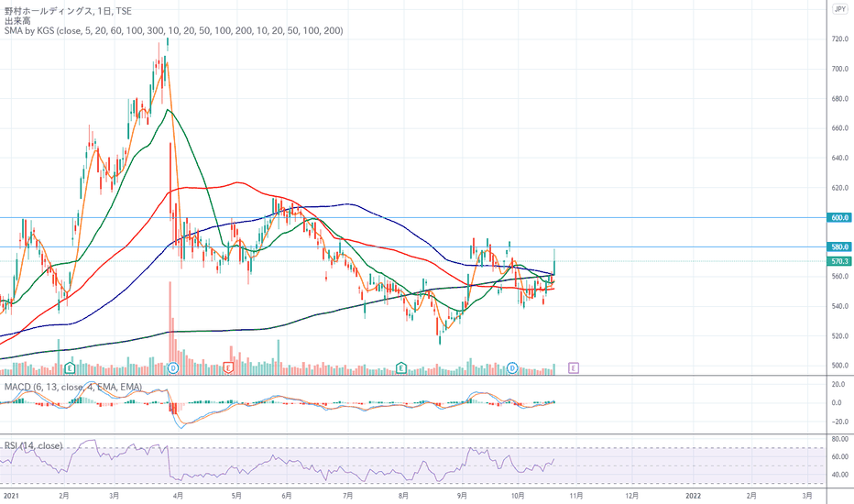
Task: Click the red E earnings marker near 5月
Action: (228, 368)
